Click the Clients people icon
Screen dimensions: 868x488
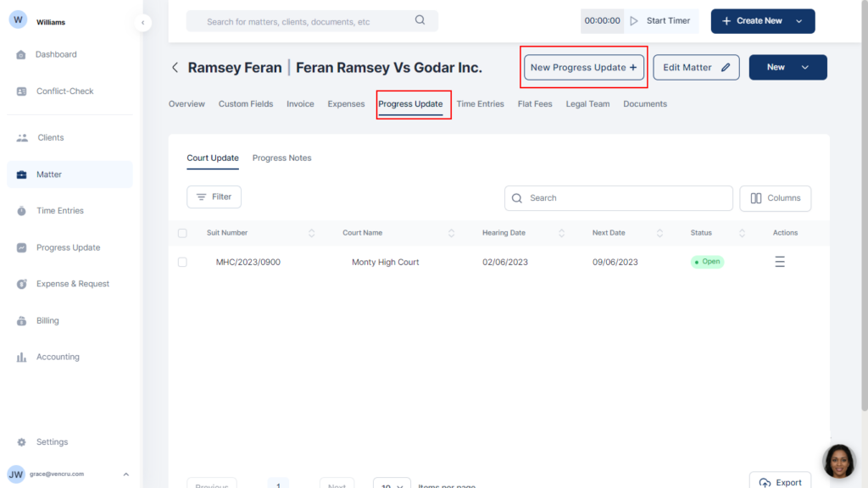(21, 137)
